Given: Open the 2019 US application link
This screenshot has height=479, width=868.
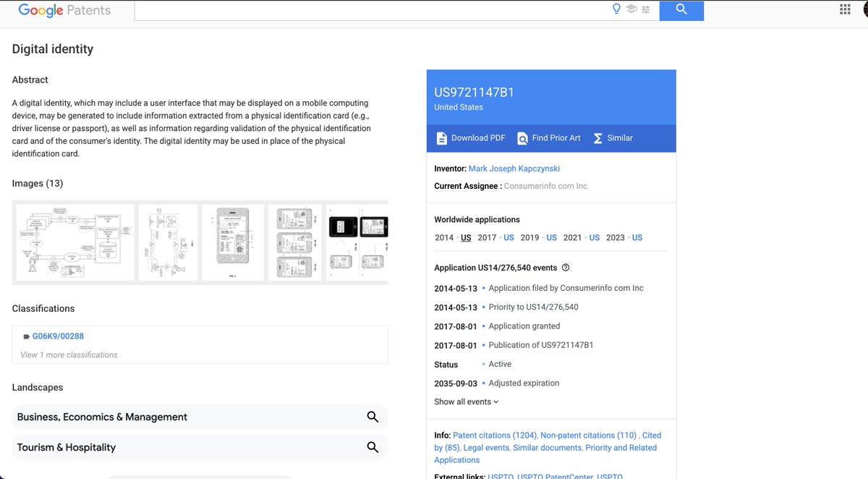Looking at the screenshot, I should pyautogui.click(x=551, y=237).
